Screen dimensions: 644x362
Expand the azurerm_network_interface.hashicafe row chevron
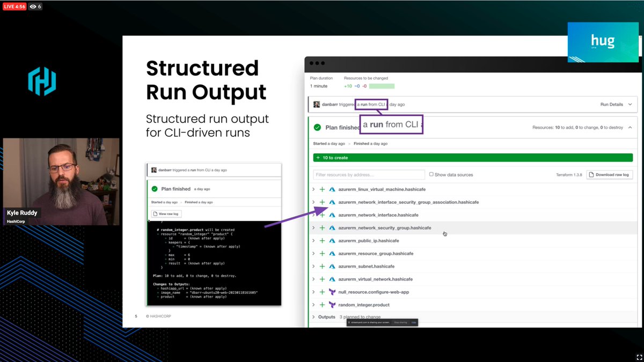313,215
